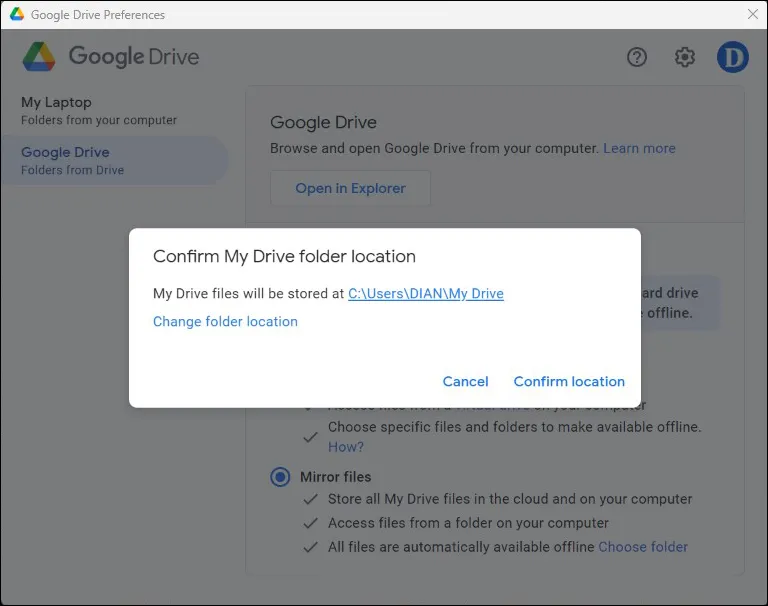Open the settings gear icon

685,57
